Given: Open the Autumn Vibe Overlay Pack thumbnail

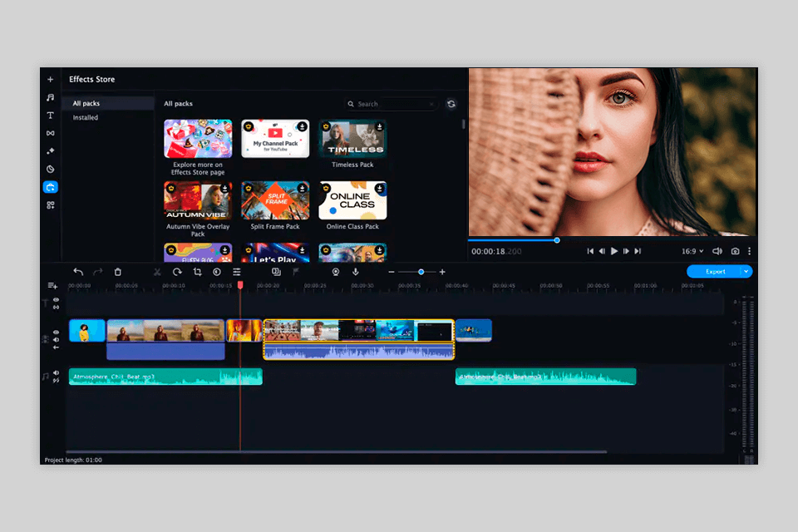Looking at the screenshot, I should click(x=198, y=200).
